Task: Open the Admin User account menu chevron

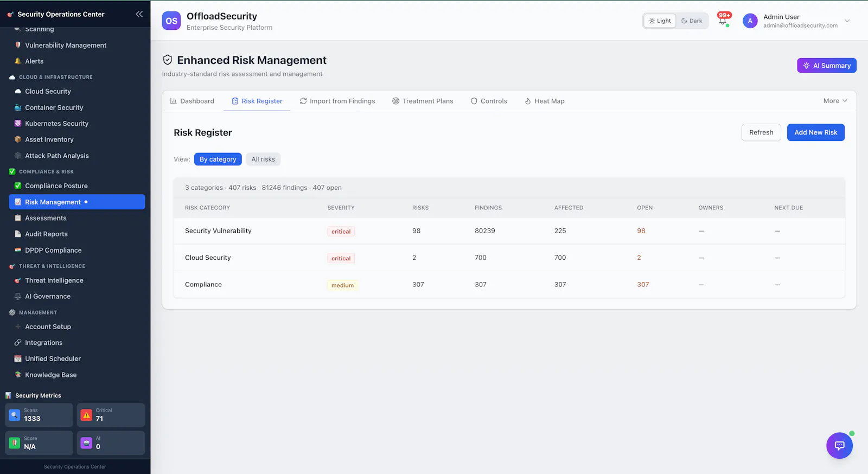Action: (847, 21)
